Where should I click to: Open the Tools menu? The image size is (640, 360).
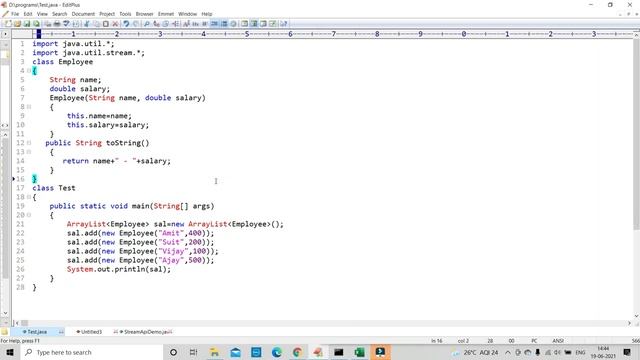[x=125, y=14]
